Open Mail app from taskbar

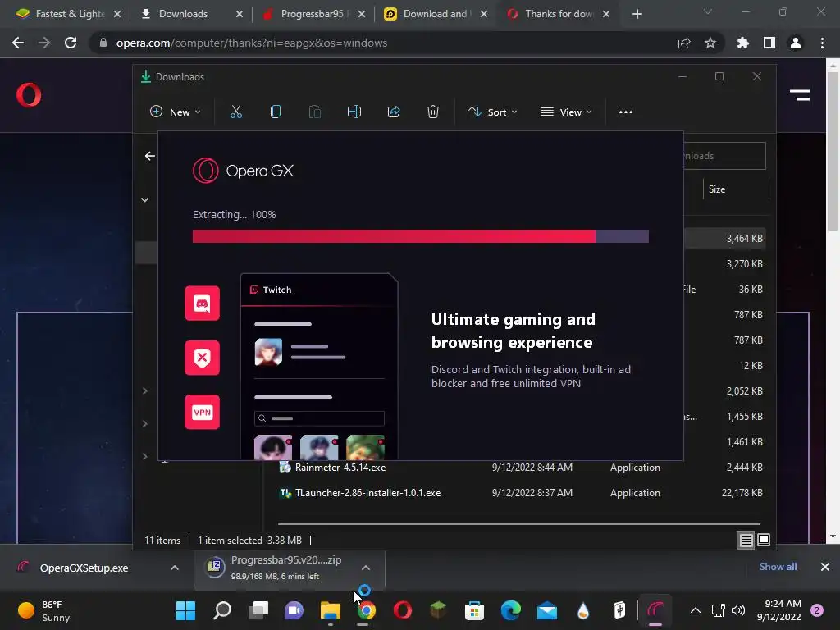tap(547, 610)
